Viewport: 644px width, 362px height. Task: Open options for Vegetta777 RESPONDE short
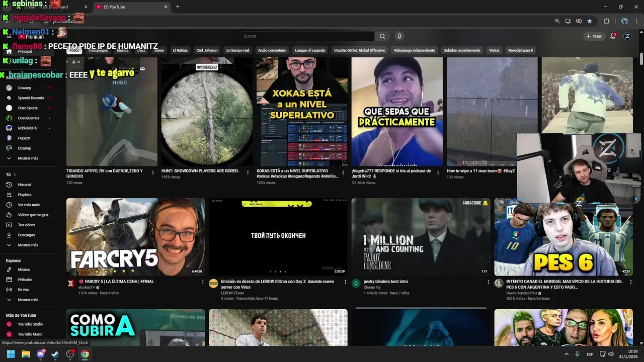click(x=438, y=172)
